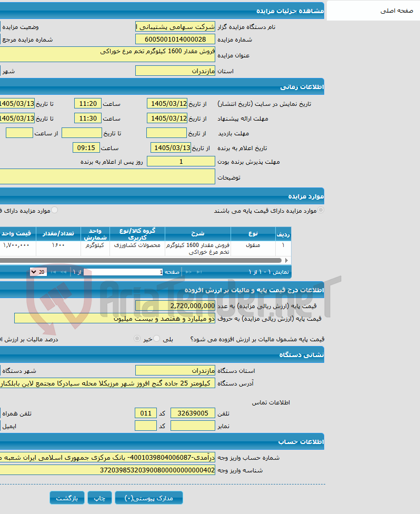Screen dimensions: 420x514
Task: Select بلی for value added tax
Action: (157, 339)
